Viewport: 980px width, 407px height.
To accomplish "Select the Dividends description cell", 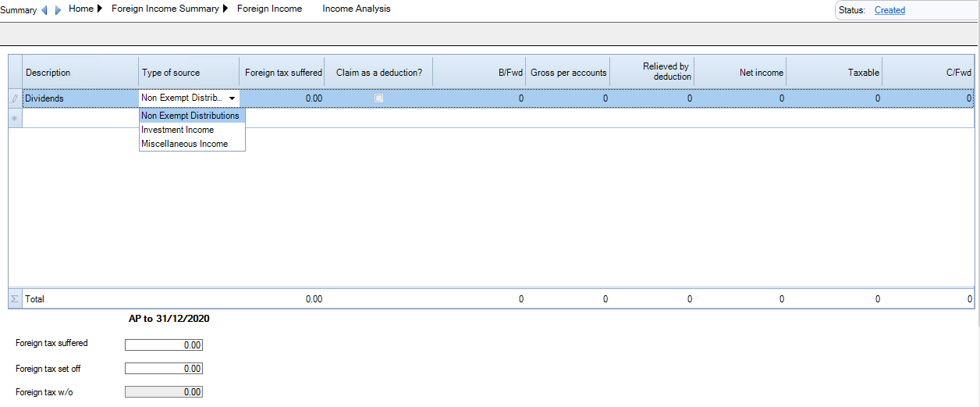I will click(x=80, y=98).
